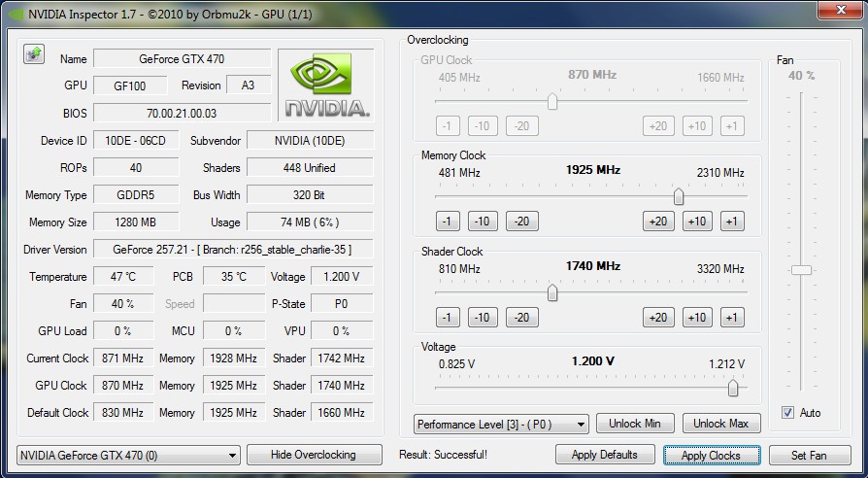Click the BIOS field 70.00.21.00.03
Screen dimensions: 868x478
[183, 113]
